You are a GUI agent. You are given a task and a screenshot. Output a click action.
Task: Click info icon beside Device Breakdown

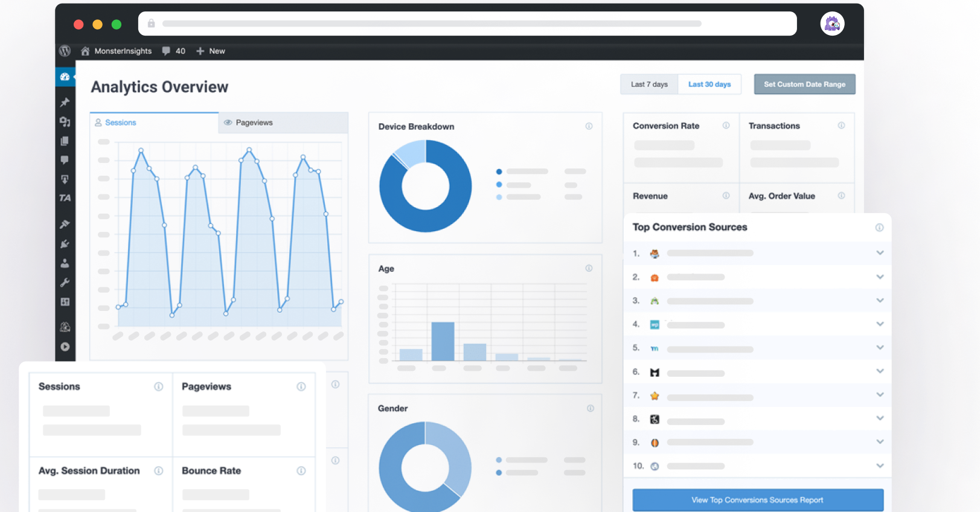[589, 126]
